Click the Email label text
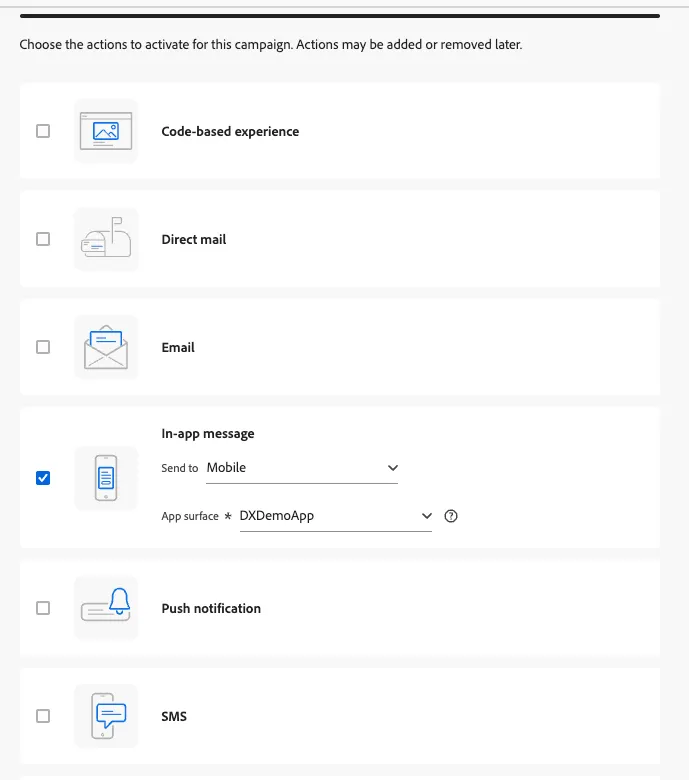 (x=178, y=347)
